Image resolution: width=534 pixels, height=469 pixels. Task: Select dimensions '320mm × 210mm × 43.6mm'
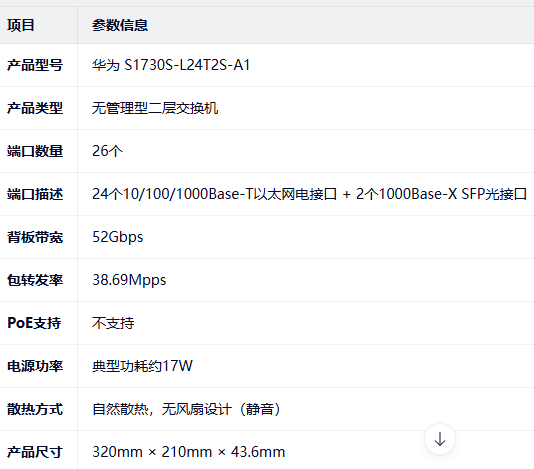coord(189,452)
